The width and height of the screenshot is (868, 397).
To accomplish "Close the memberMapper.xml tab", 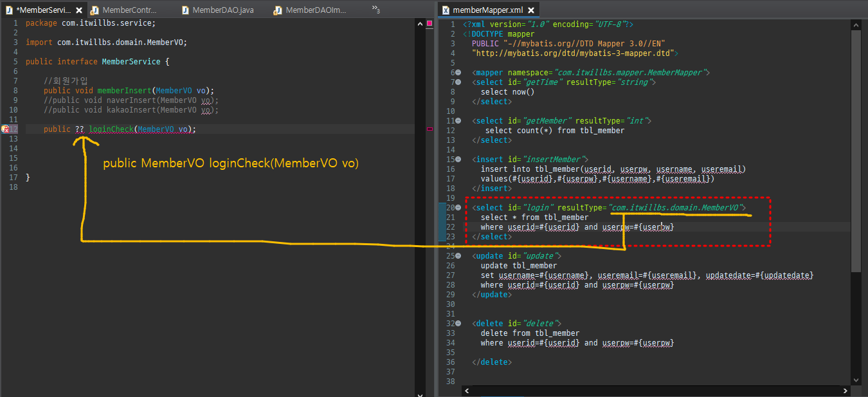I will 531,10.
